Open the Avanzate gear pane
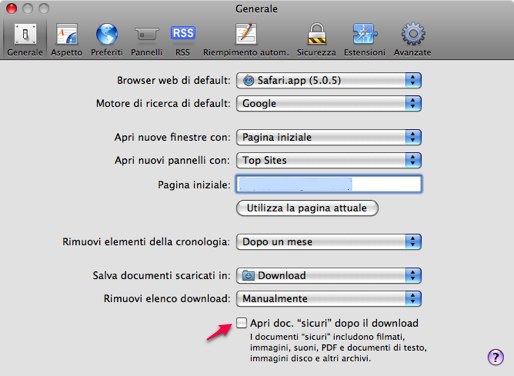Viewport: 514px width, 376px height. tap(413, 40)
